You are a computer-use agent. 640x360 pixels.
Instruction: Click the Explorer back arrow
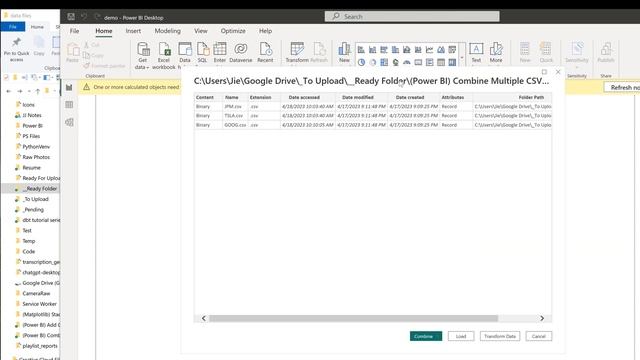[9, 91]
